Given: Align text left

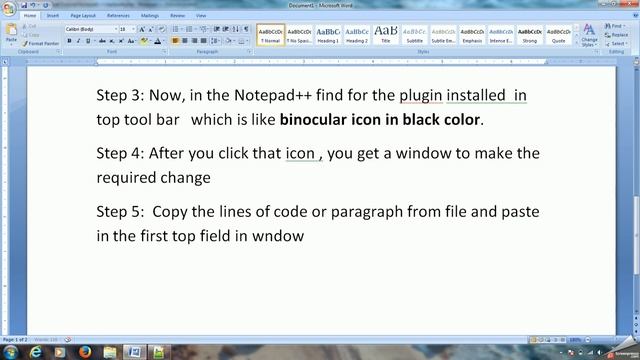Looking at the screenshot, I should [176, 41].
